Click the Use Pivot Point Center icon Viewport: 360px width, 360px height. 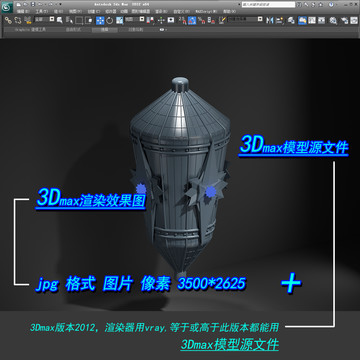151,20
